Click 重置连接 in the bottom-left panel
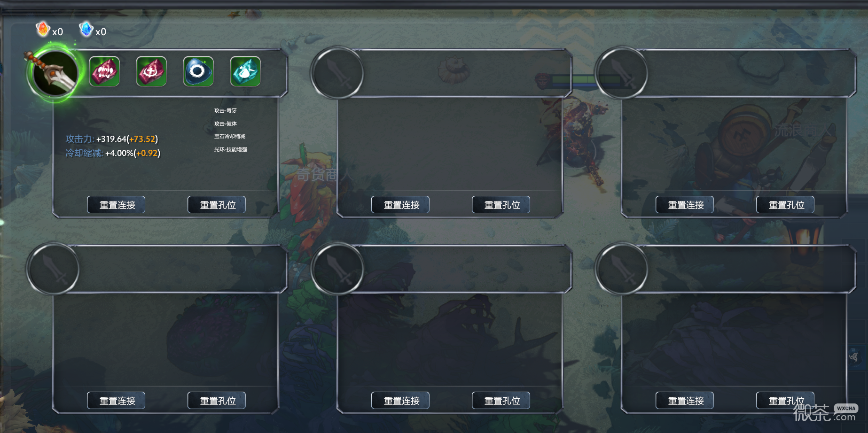868x433 pixels. pyautogui.click(x=116, y=401)
